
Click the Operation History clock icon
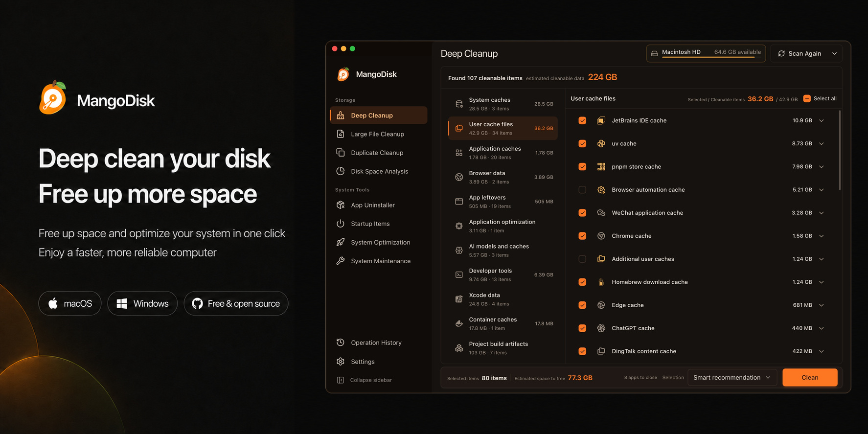click(341, 343)
